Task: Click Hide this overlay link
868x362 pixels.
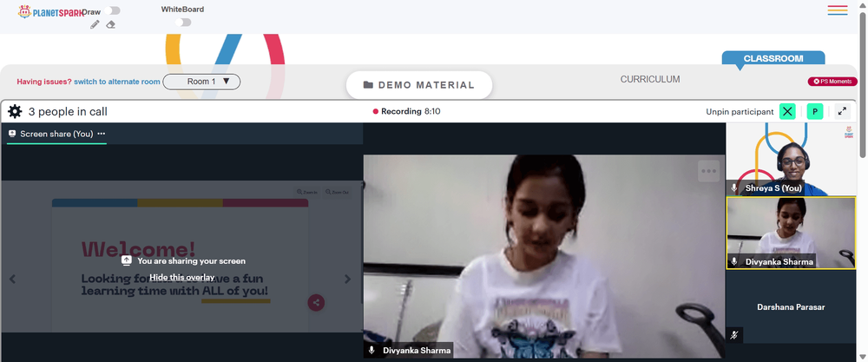Action: point(181,277)
